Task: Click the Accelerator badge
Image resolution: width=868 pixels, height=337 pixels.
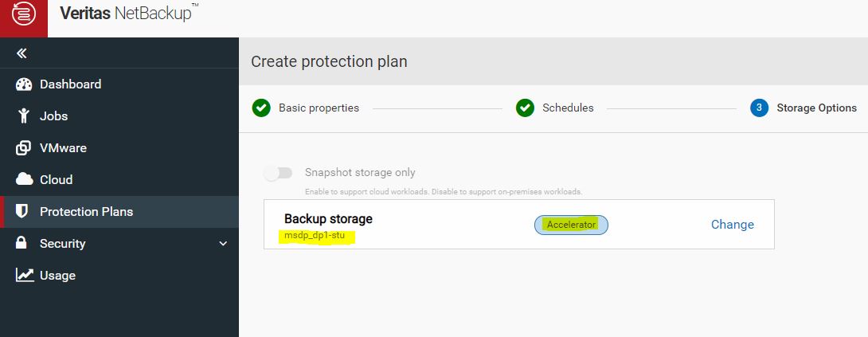Action: 571,225
